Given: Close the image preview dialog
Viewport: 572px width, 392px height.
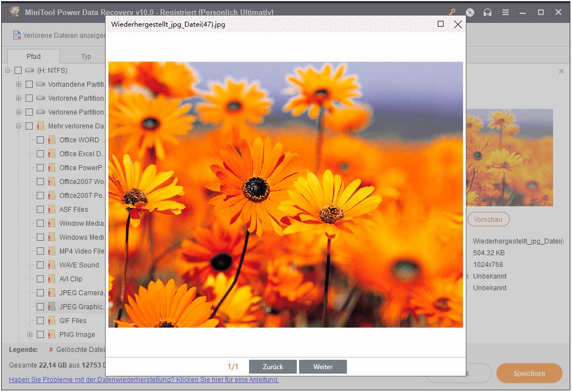Looking at the screenshot, I should (x=457, y=24).
